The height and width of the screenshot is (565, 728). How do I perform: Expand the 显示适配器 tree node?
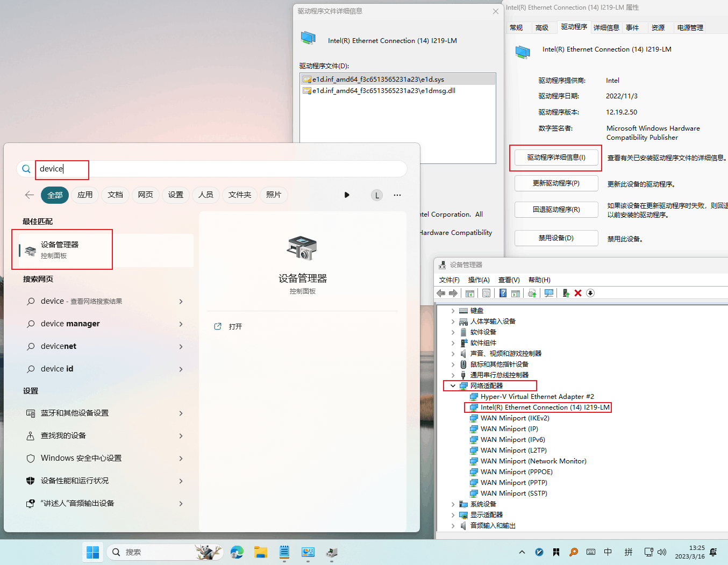click(453, 515)
